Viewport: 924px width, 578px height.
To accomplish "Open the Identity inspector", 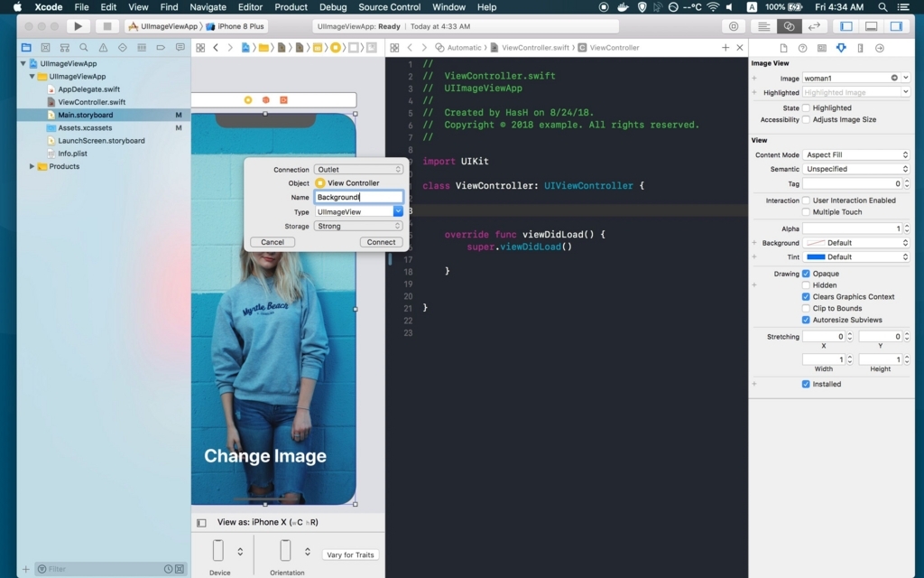I will (x=821, y=48).
